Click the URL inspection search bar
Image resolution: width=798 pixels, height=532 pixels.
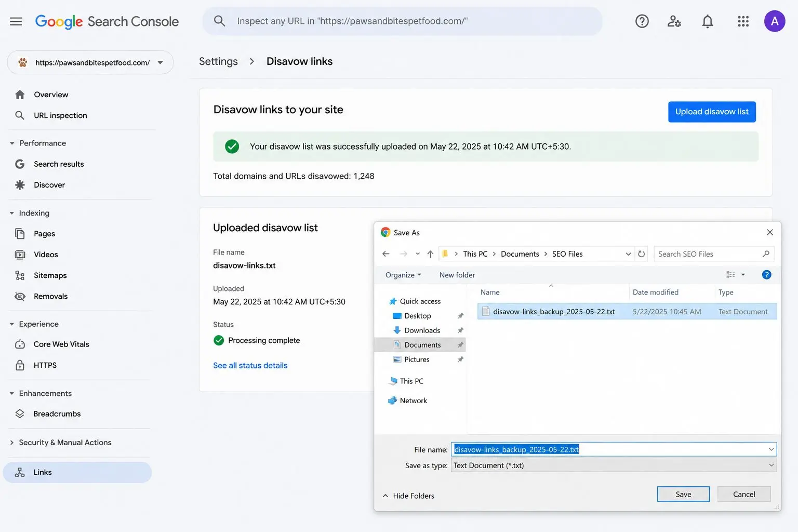(402, 21)
